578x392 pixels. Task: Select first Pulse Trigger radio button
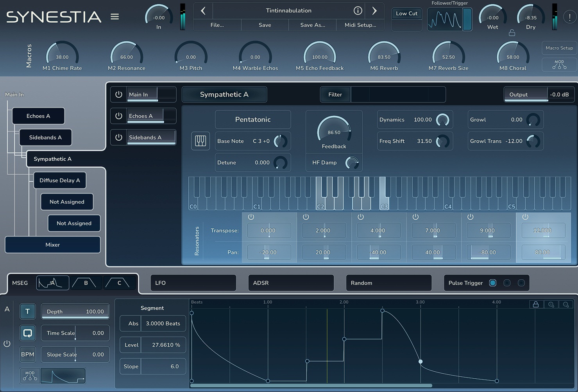[x=492, y=283]
